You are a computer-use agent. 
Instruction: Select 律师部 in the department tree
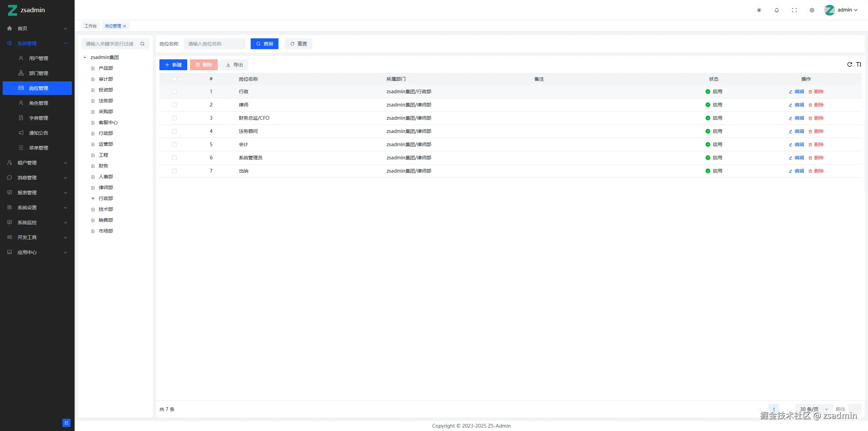[x=106, y=188]
